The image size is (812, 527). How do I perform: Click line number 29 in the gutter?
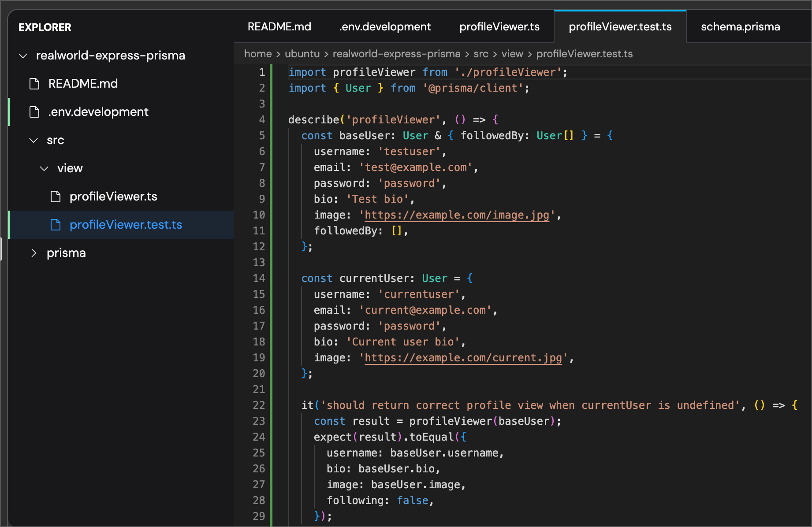point(259,516)
